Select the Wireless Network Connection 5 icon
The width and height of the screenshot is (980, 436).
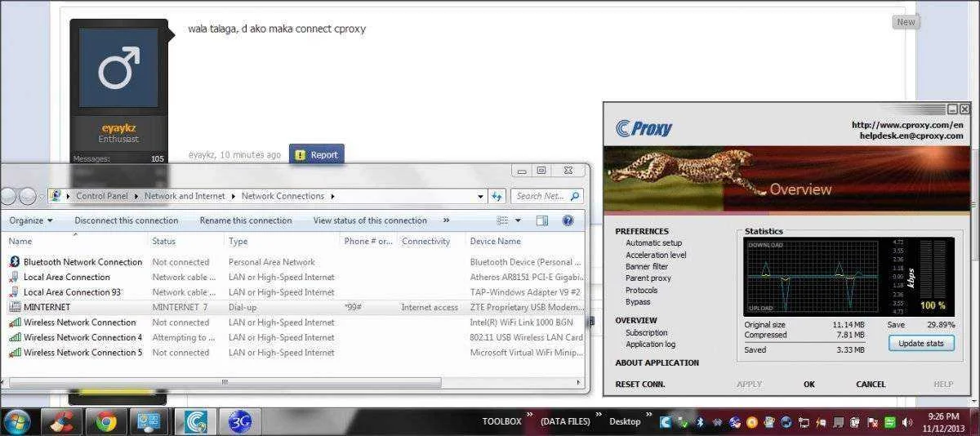coord(14,353)
